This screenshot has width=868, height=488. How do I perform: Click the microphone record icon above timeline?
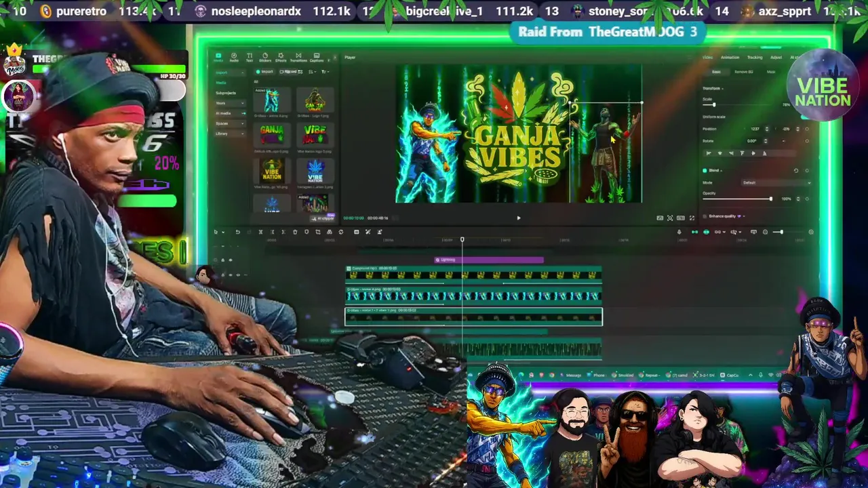point(679,232)
